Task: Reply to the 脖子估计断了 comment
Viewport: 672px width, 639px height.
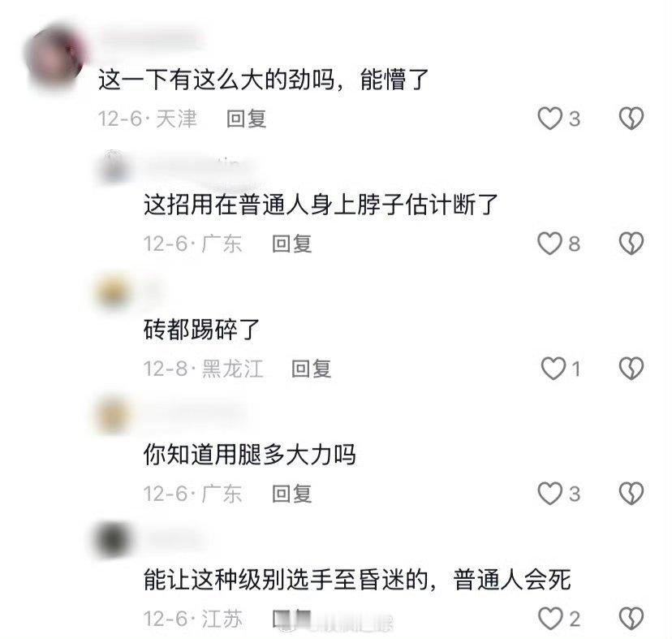Action: 292,244
